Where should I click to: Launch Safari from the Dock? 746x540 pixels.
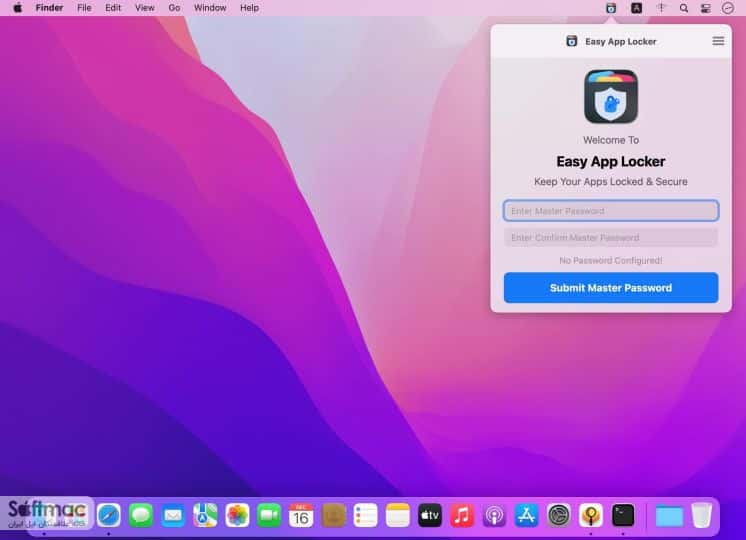pyautogui.click(x=108, y=515)
